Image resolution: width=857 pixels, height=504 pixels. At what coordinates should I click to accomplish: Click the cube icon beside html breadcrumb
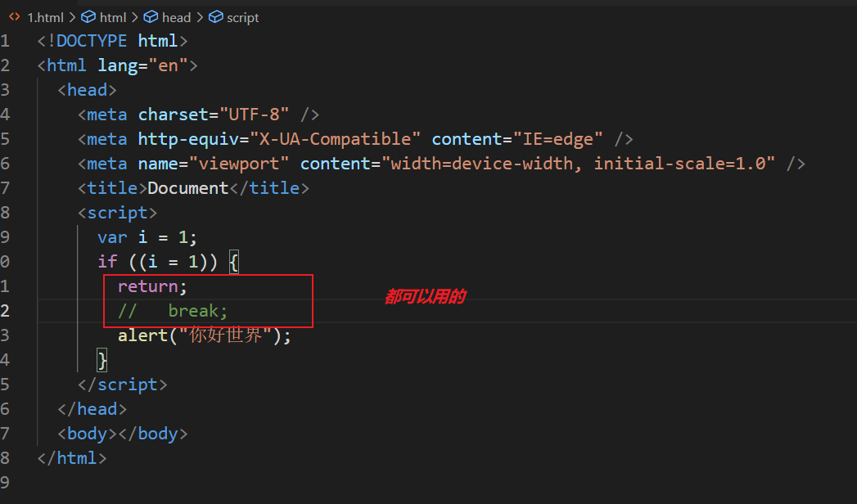pyautogui.click(x=88, y=17)
